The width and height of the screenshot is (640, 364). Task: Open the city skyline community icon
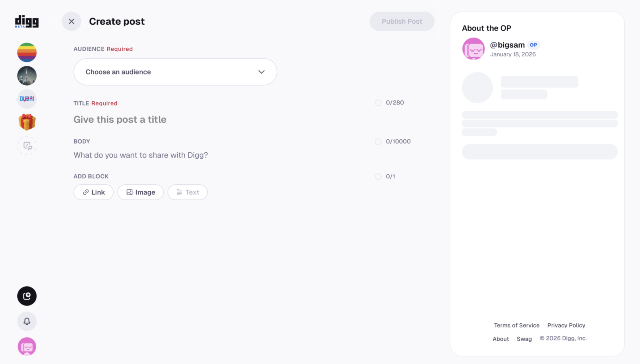click(x=27, y=76)
